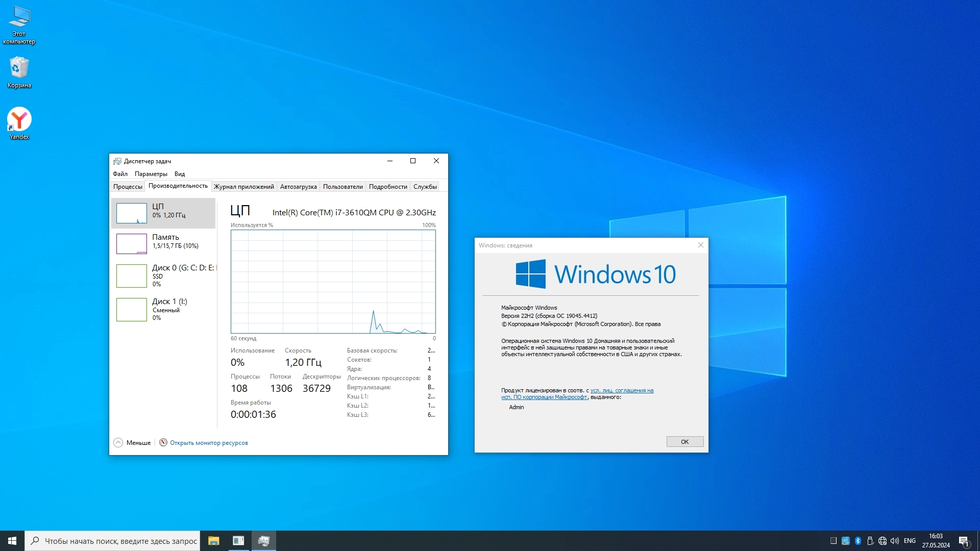Image resolution: width=980 pixels, height=551 pixels.
Task: Click Открыть монитор ресурсов link
Action: coord(209,443)
